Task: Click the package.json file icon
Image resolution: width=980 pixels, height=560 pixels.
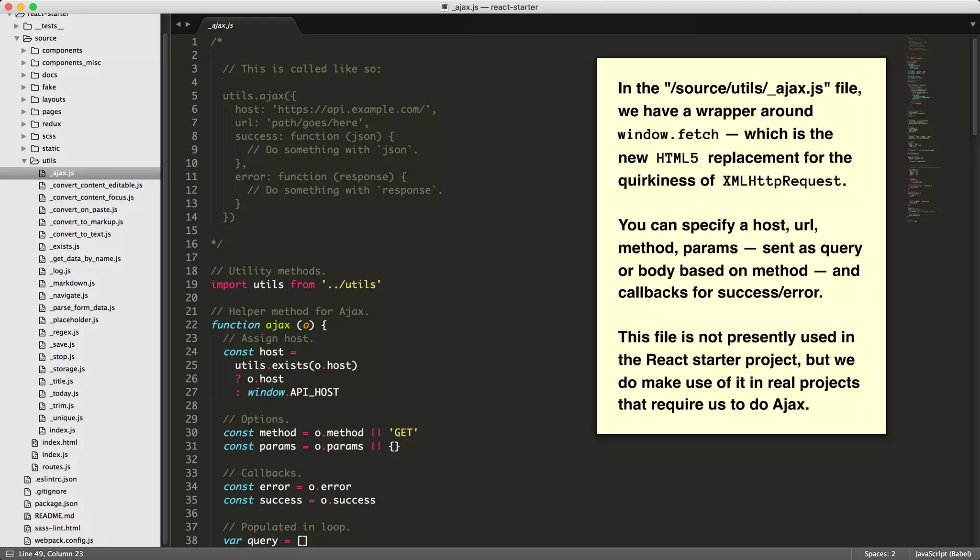Action: pyautogui.click(x=28, y=504)
